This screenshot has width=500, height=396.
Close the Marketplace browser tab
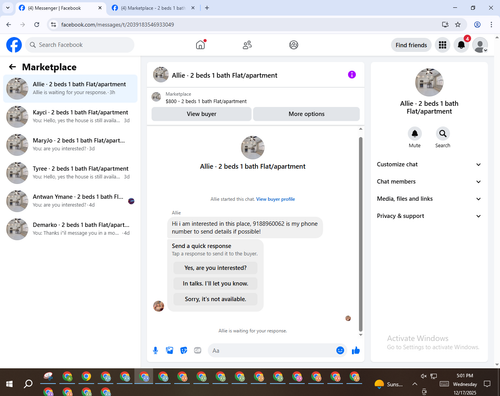[x=193, y=8]
